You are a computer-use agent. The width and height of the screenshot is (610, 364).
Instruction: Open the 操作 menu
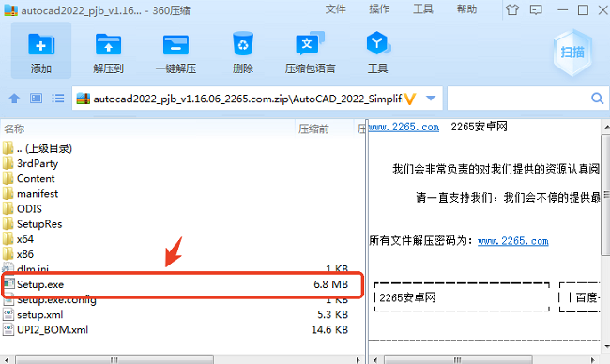point(379,9)
